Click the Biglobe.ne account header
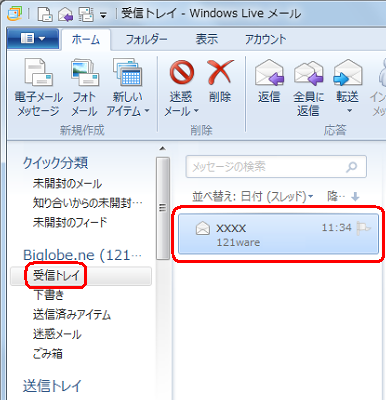386x400 pixels. click(82, 255)
